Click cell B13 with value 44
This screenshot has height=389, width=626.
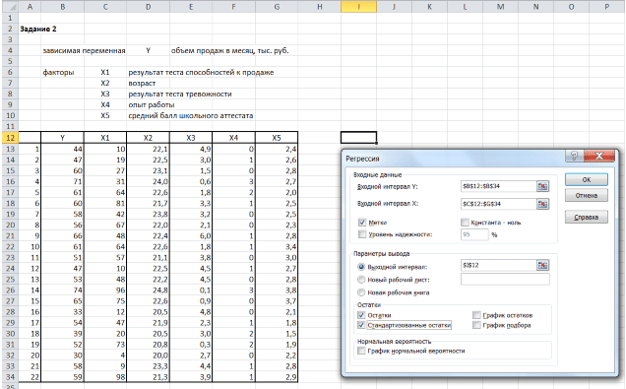pyautogui.click(x=62, y=149)
